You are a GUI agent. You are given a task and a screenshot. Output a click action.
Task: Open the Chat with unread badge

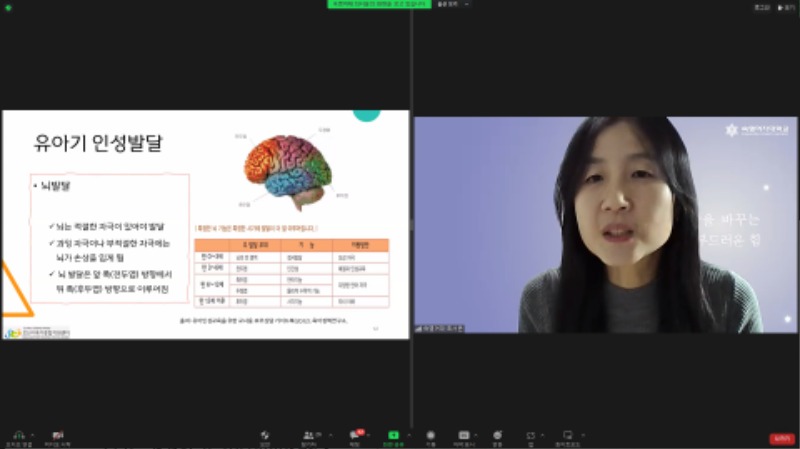(353, 436)
